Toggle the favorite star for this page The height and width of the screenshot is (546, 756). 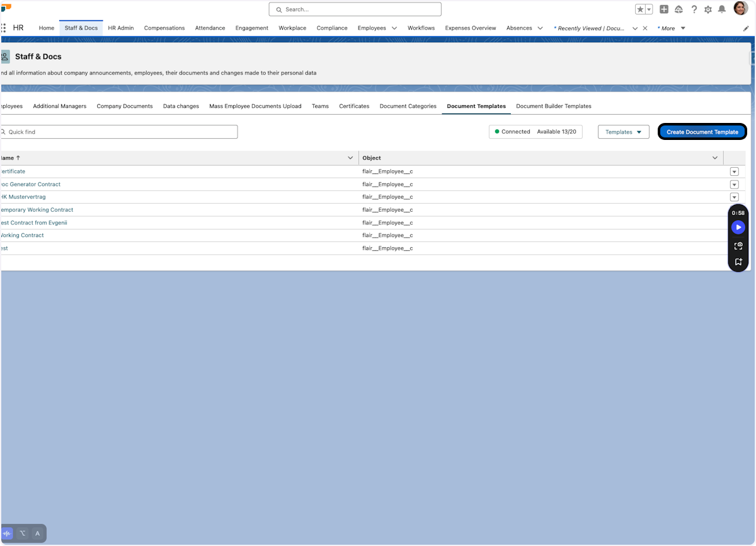tap(639, 9)
